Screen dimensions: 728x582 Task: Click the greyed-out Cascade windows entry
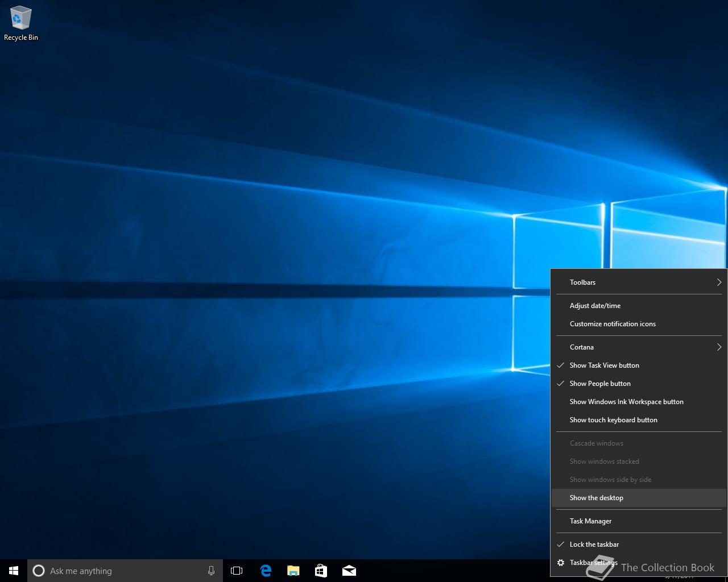pyautogui.click(x=639, y=443)
